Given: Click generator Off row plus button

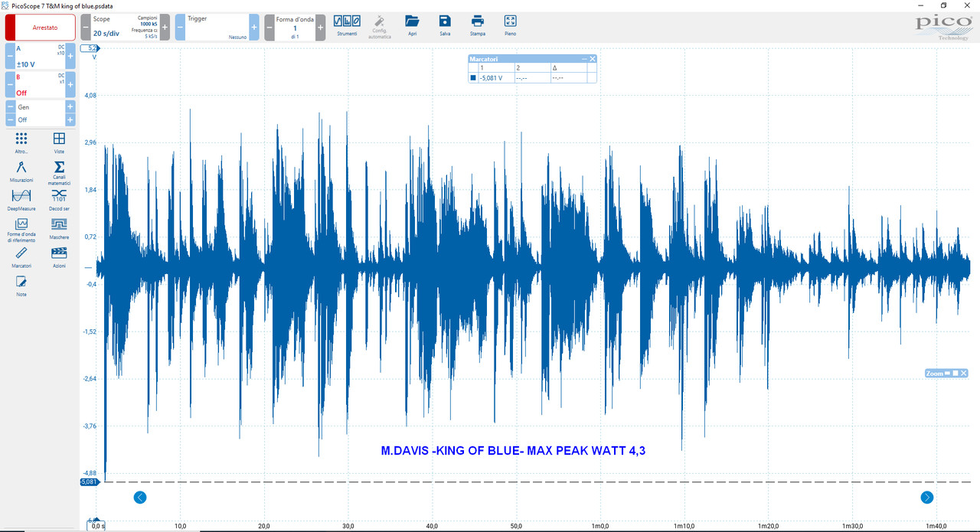Looking at the screenshot, I should [70, 120].
